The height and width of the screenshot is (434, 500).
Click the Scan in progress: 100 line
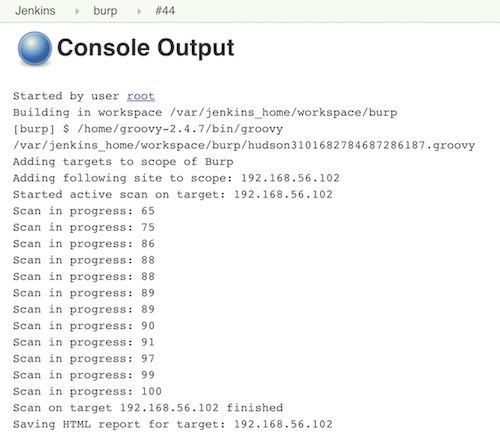(87, 391)
